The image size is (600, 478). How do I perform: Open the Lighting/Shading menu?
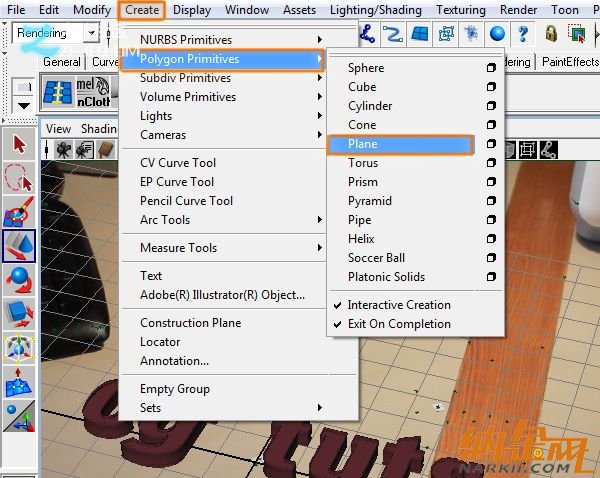point(375,10)
